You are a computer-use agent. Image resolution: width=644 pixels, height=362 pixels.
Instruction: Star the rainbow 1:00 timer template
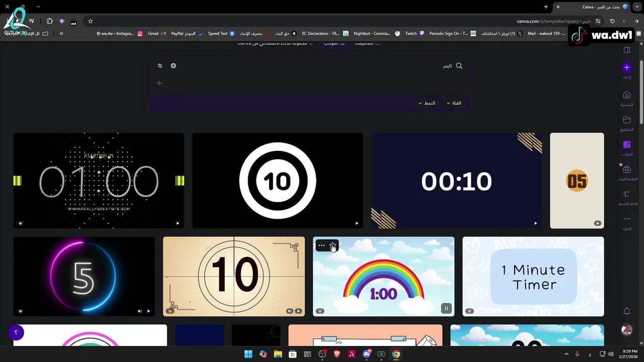pyautogui.click(x=333, y=245)
